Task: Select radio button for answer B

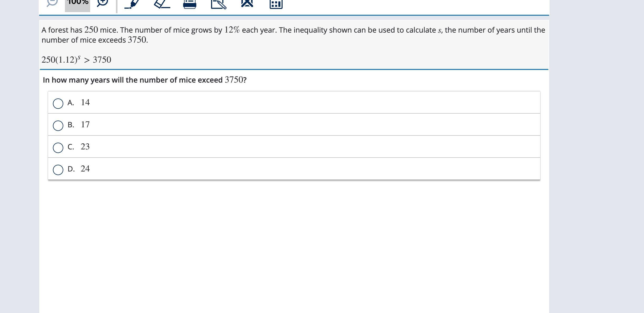Action: (x=58, y=126)
